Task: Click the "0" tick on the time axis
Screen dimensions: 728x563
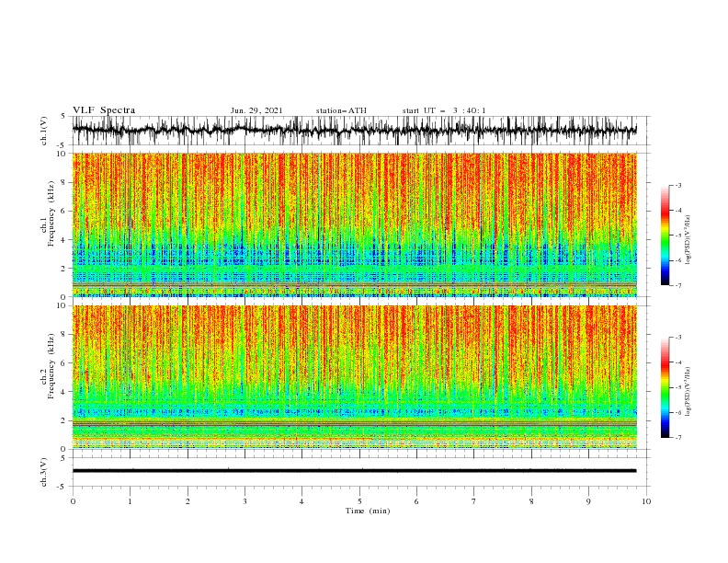Action: click(73, 501)
